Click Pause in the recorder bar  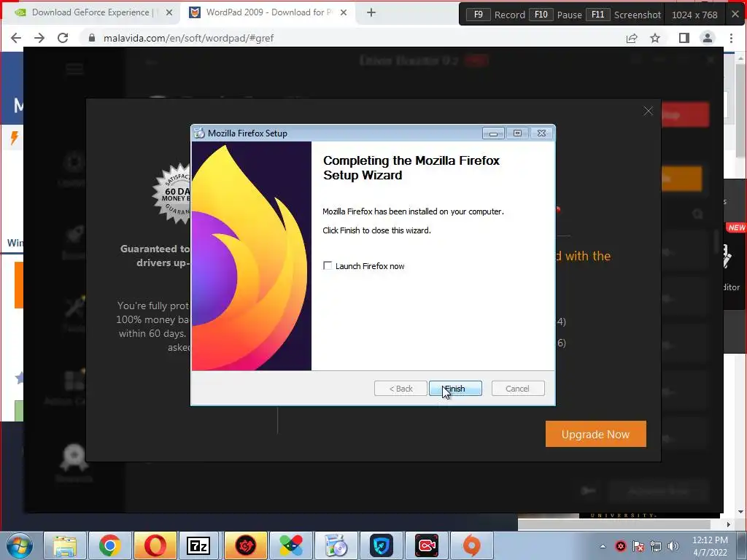[x=557, y=15]
